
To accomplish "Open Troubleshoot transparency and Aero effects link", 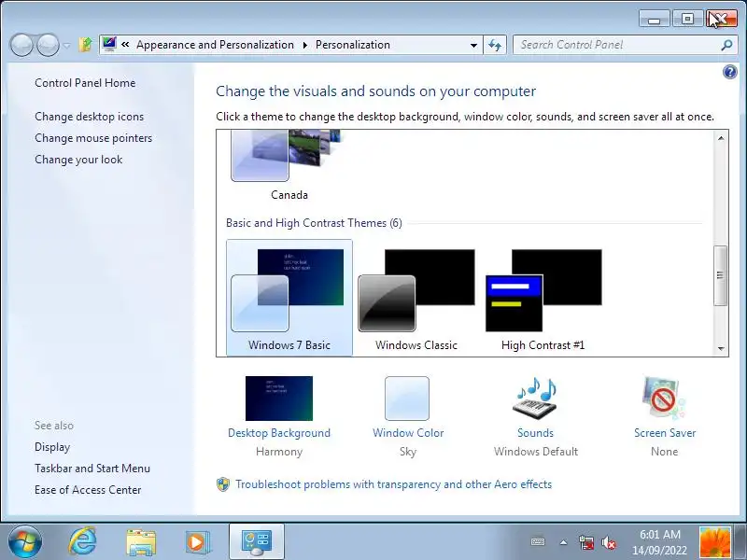I will pos(393,484).
